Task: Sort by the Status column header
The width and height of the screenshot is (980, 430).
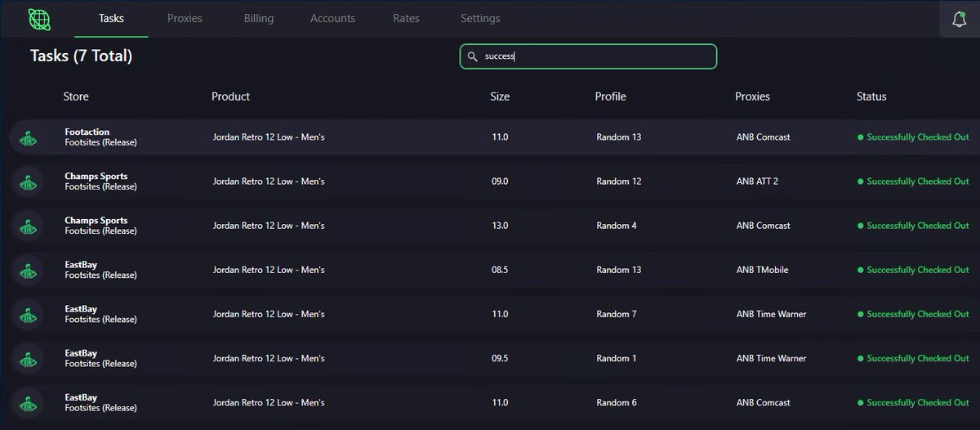Action: (871, 96)
